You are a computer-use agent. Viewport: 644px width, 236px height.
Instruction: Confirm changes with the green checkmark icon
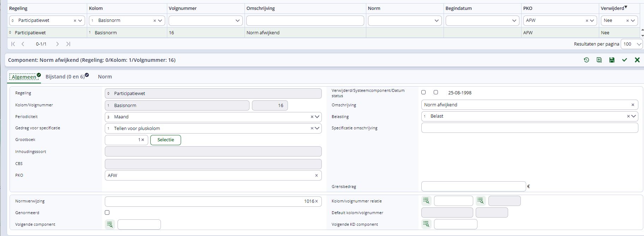625,60
